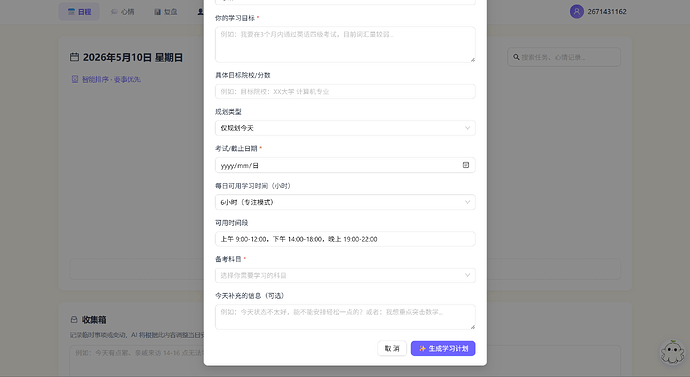690x377 pixels.
Task: Click the chevron arrow of the 规划类型 dropdown
Action: 467,128
